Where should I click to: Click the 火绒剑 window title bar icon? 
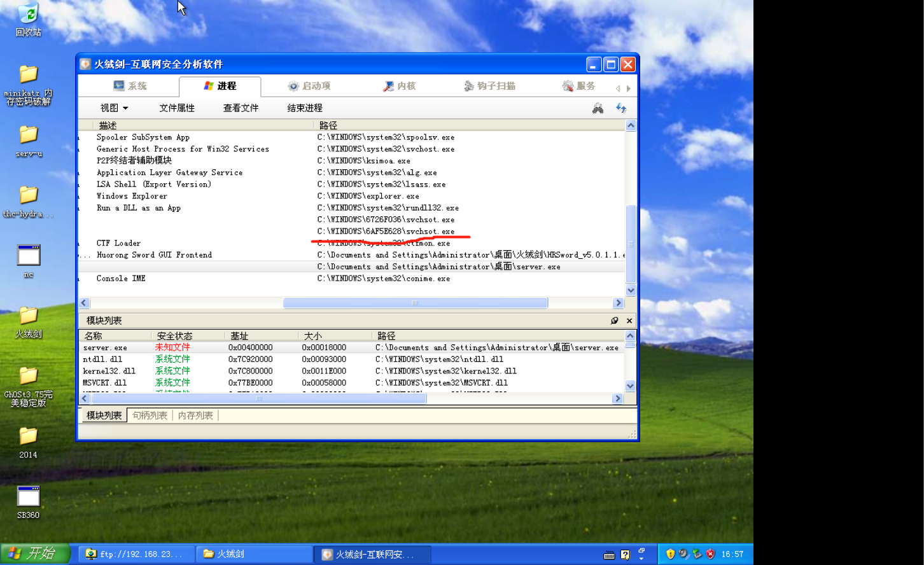pyautogui.click(x=85, y=64)
